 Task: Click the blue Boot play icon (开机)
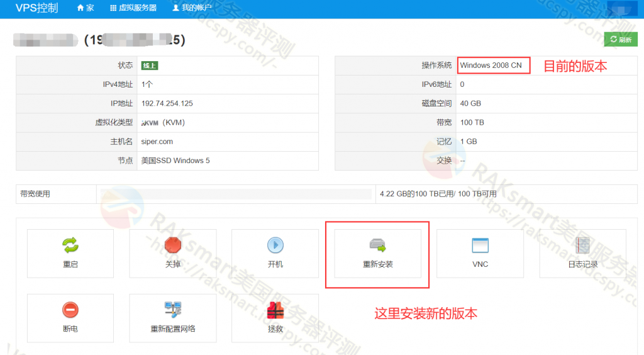[x=275, y=245]
